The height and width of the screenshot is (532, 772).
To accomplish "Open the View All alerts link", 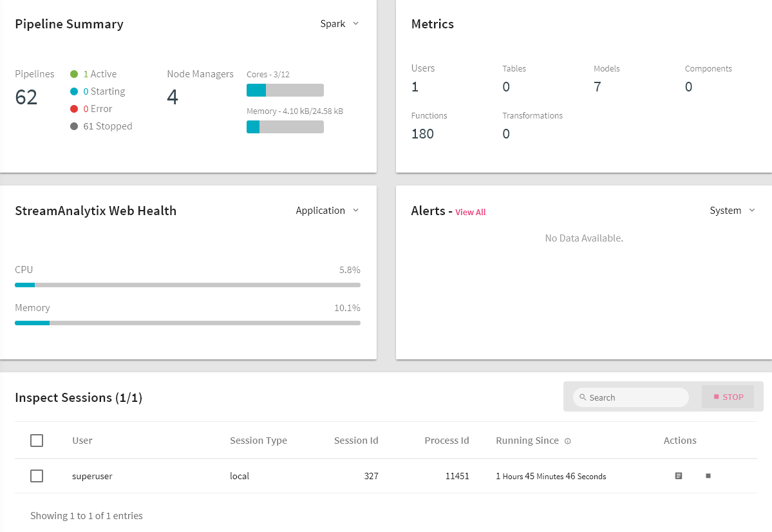I will coord(470,212).
